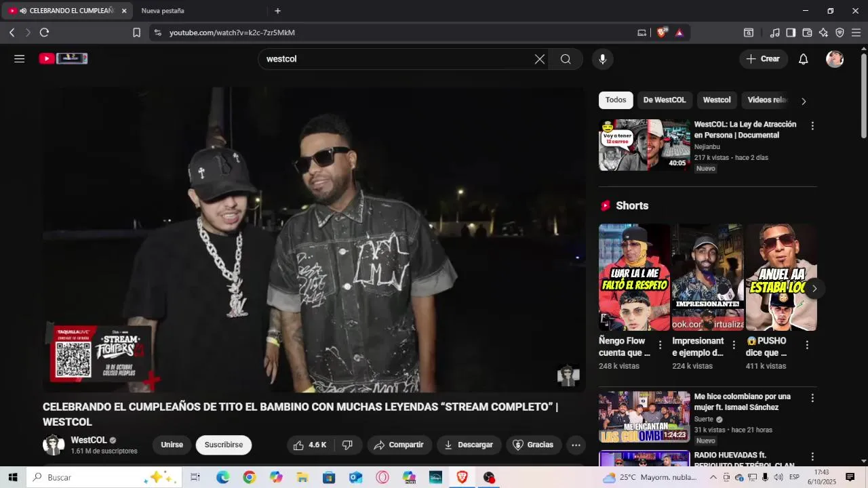Submit search with the magnifier button
This screenshot has height=488, width=868.
point(566,59)
